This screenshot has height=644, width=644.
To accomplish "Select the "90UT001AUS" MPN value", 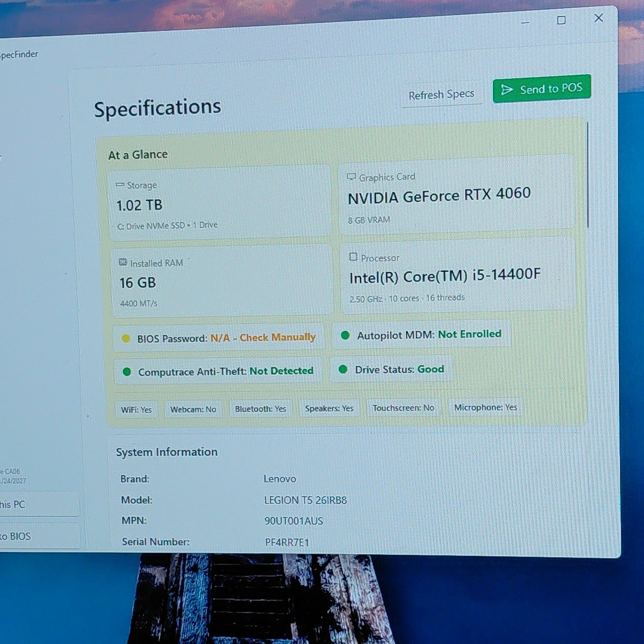I will pyautogui.click(x=294, y=521).
